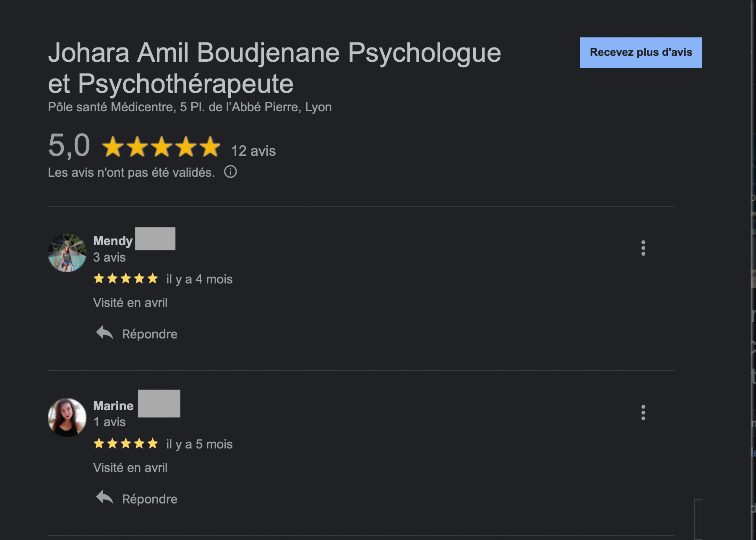Viewport: 756px width, 540px height.
Task: Click reviewer name Mendy
Action: 113,241
